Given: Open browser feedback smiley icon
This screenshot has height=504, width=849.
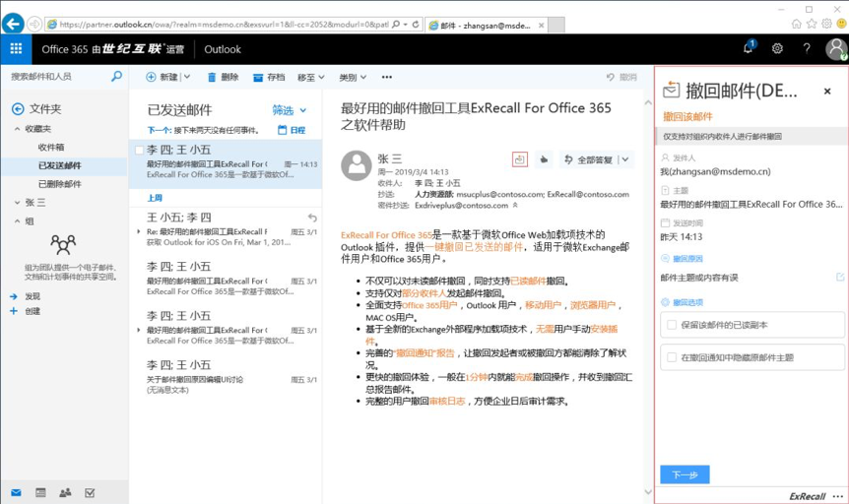Looking at the screenshot, I should [841, 24].
